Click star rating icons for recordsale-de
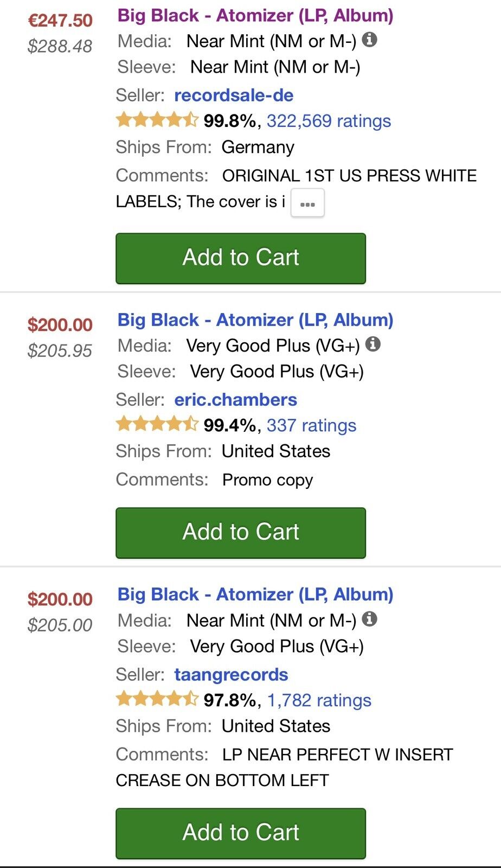 (x=157, y=119)
